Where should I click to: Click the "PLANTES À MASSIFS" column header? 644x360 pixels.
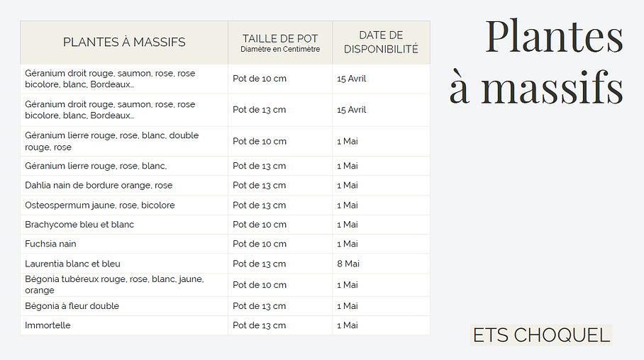click(x=124, y=43)
